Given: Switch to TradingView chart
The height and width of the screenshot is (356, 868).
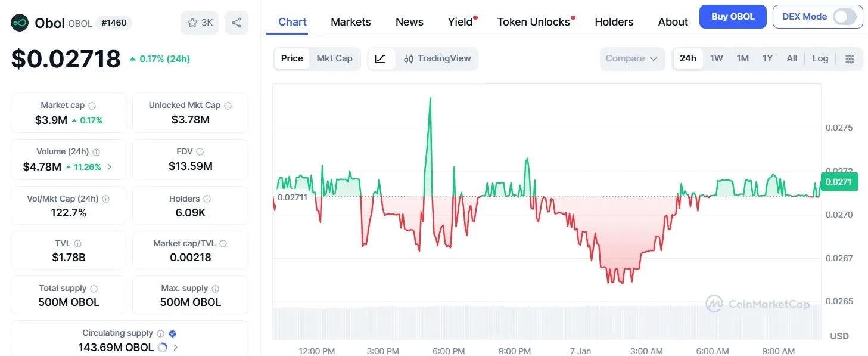Looking at the screenshot, I should click(x=437, y=58).
